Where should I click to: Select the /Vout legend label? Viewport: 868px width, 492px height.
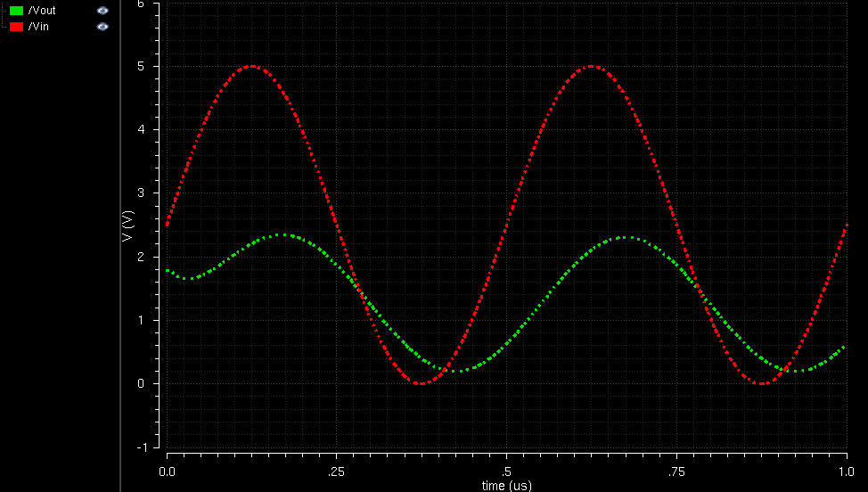42,11
